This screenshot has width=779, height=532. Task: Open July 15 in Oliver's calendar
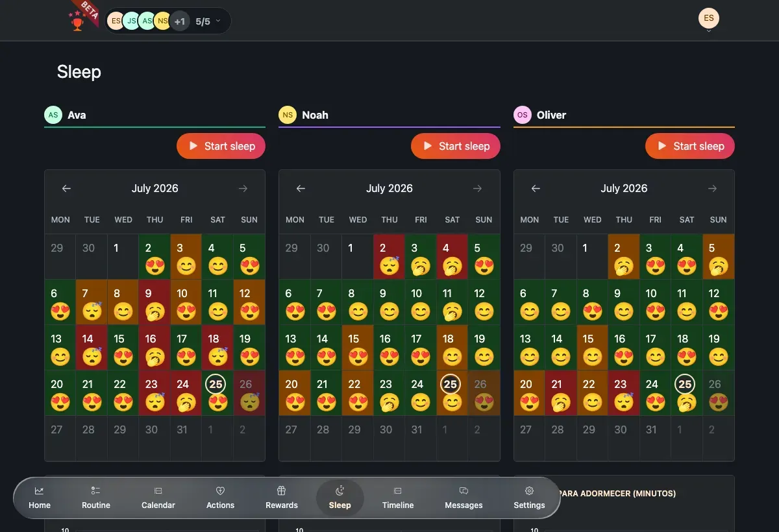[592, 348]
